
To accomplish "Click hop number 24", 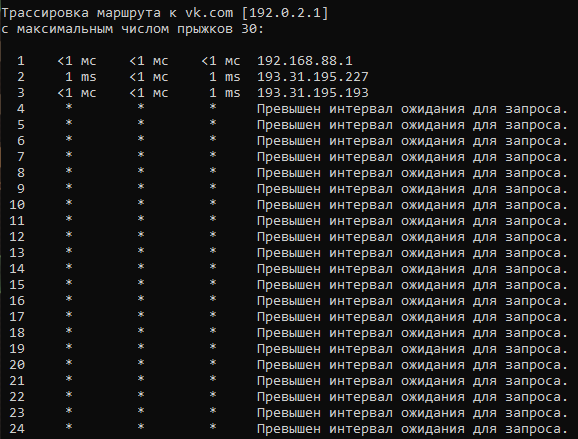I will (17, 429).
